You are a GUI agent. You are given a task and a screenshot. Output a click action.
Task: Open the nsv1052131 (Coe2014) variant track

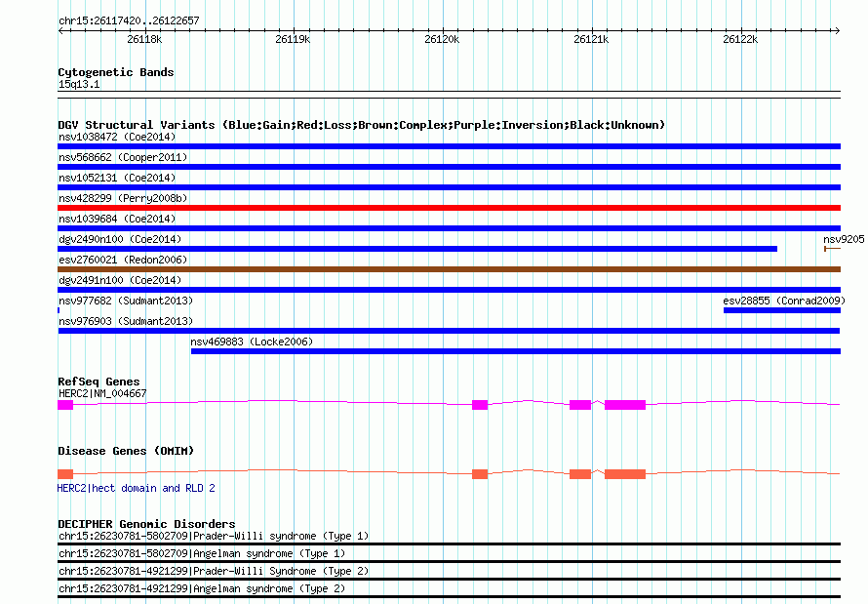coord(449,187)
